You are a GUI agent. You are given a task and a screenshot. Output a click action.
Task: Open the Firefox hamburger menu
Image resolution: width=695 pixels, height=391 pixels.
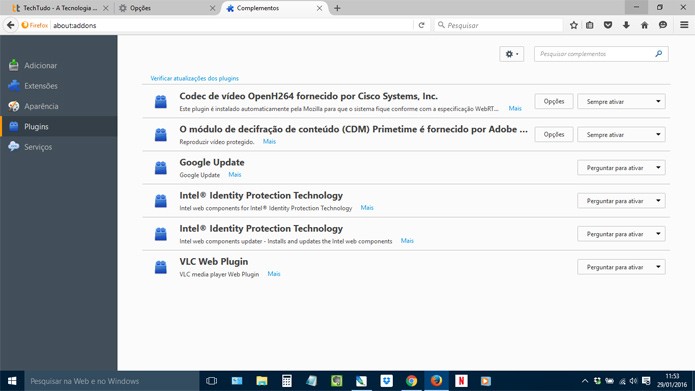tap(684, 25)
